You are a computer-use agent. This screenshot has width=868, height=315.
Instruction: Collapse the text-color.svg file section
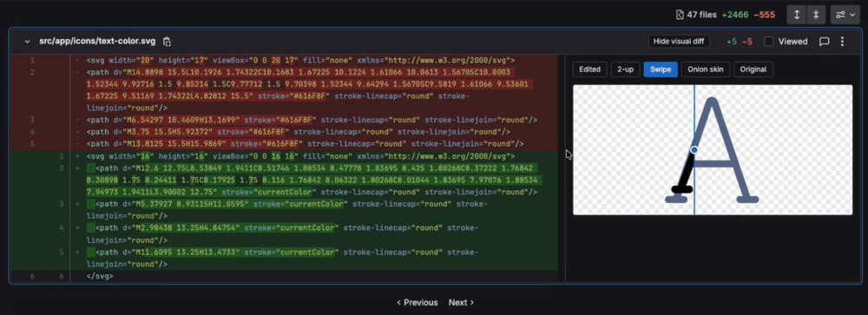point(27,42)
